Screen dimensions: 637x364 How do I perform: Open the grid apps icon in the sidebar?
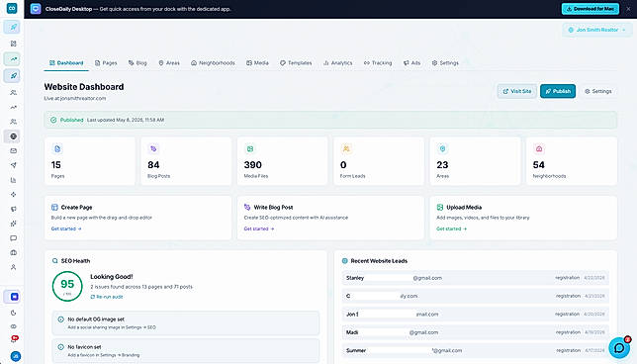[x=14, y=44]
